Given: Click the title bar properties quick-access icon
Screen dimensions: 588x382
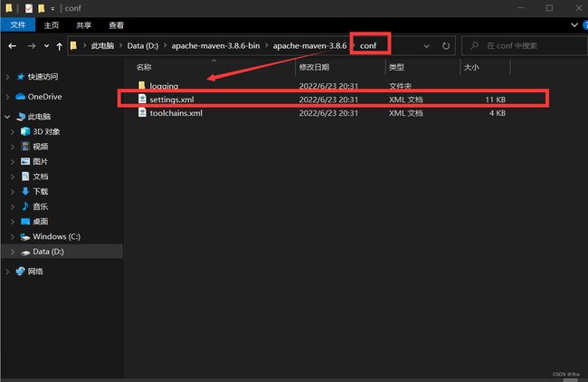Looking at the screenshot, I should [29, 8].
